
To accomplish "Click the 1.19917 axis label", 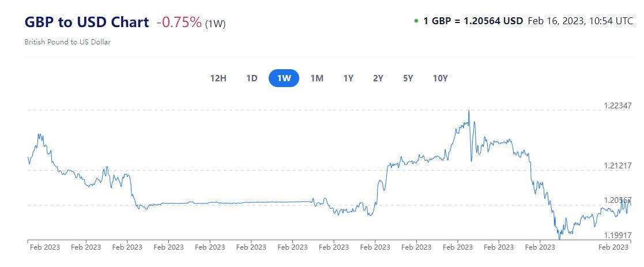I will tap(618, 235).
